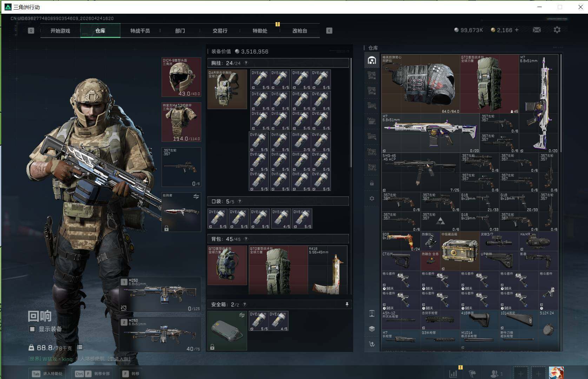The image size is (588, 379).
Task: Toggle the 显示装备 checkbox
Action: coord(32,329)
